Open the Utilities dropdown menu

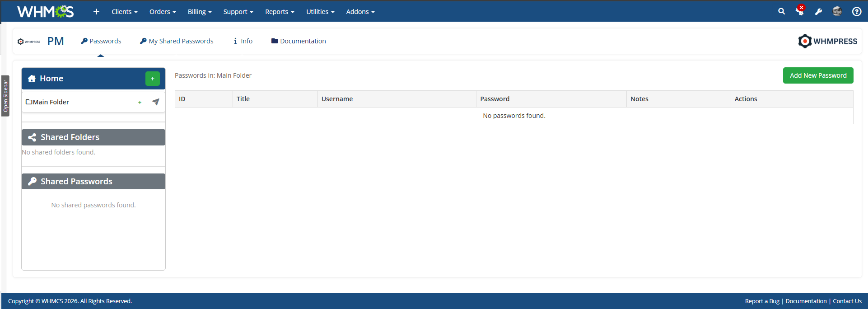320,12
